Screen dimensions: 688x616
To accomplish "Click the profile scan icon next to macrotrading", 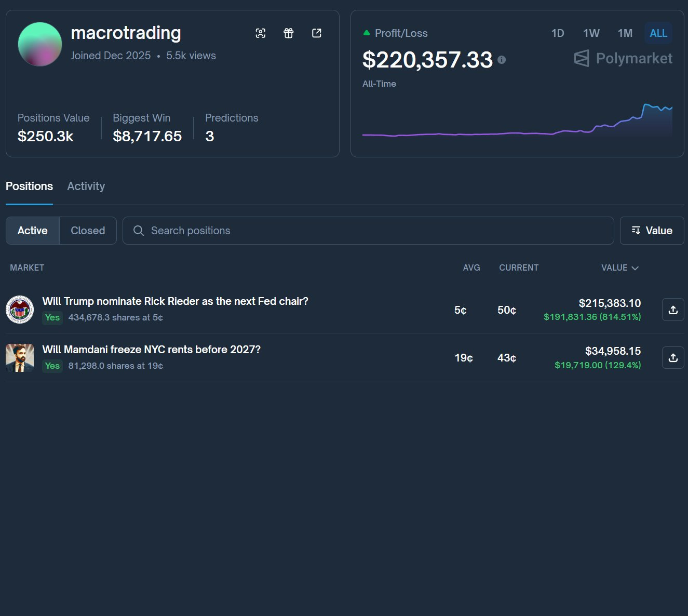I will (x=261, y=33).
